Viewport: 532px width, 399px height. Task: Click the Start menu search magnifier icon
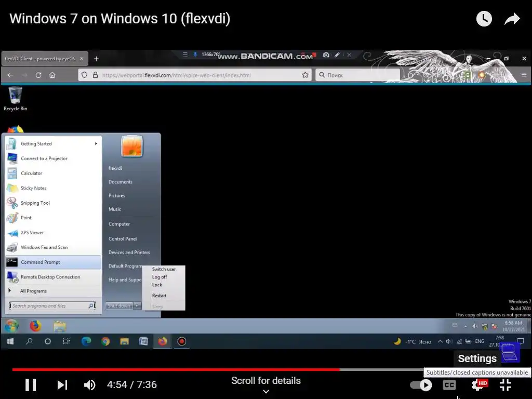click(x=91, y=305)
